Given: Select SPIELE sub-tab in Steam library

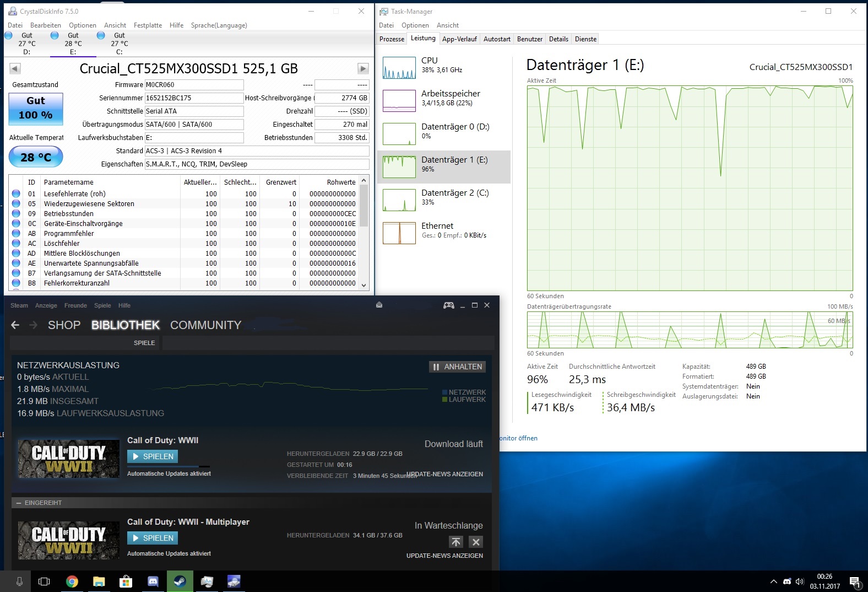Looking at the screenshot, I should pos(144,343).
